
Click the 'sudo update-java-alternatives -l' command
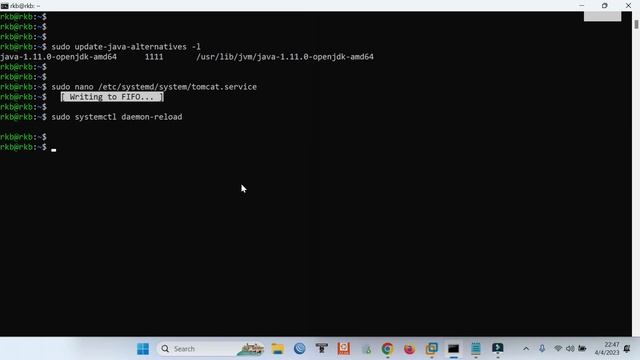126,47
